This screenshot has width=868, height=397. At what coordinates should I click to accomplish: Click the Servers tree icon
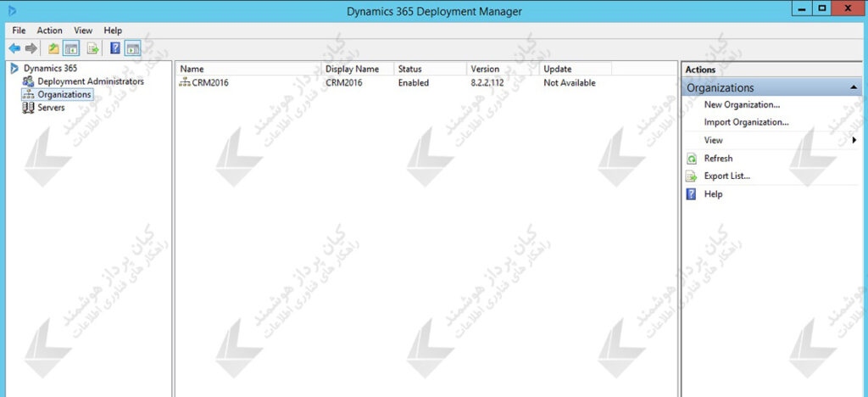tap(28, 108)
